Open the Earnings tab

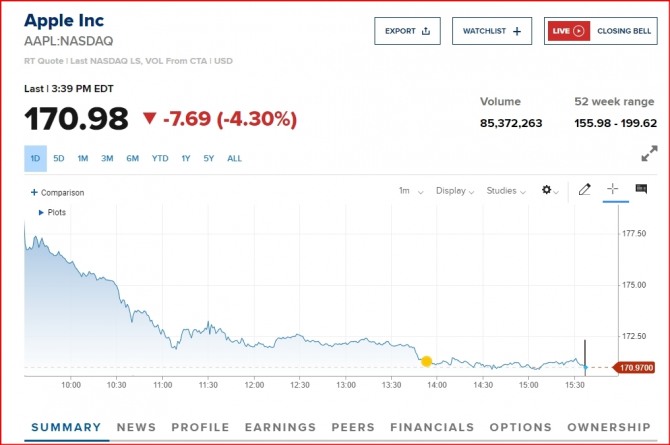click(280, 427)
